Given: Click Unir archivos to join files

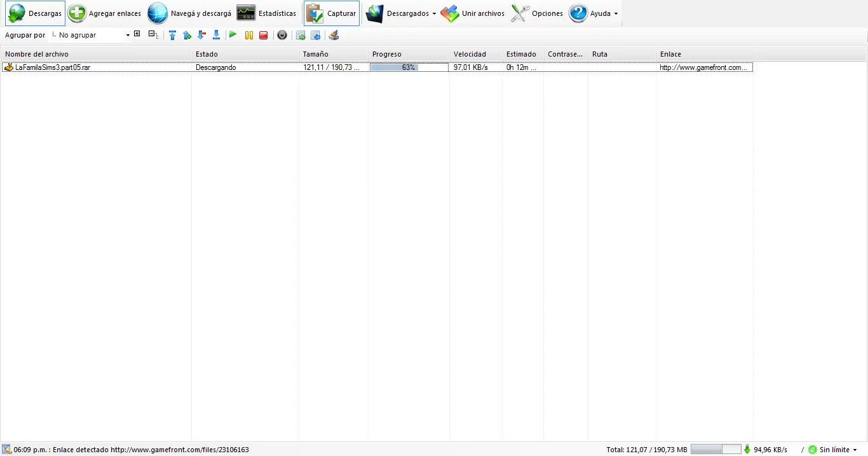Looking at the screenshot, I should click(473, 13).
